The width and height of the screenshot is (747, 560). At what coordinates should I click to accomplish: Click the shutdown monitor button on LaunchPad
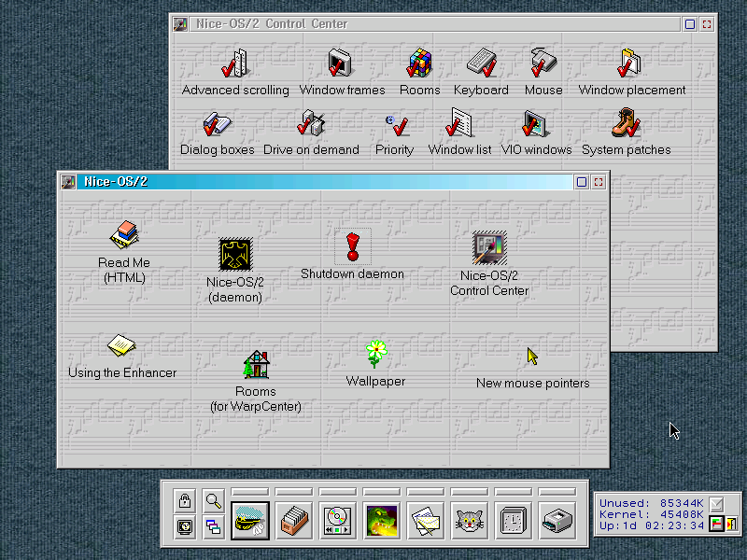point(185,526)
